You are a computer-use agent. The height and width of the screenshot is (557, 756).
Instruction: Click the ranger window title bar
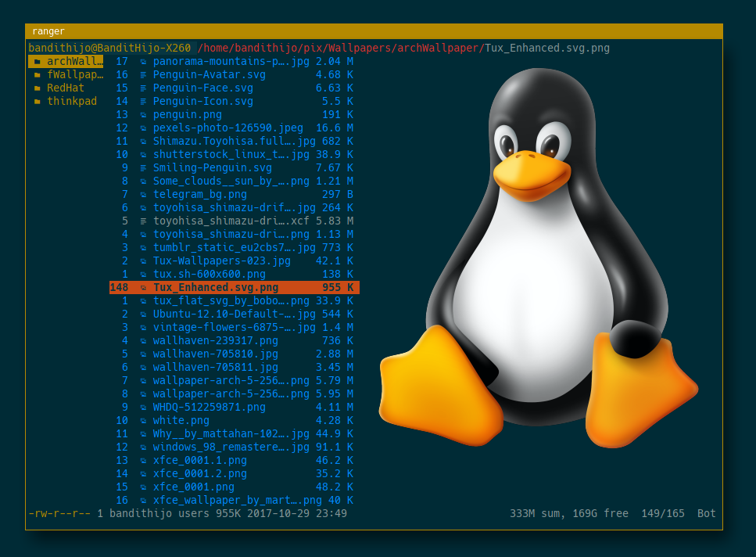(374, 31)
